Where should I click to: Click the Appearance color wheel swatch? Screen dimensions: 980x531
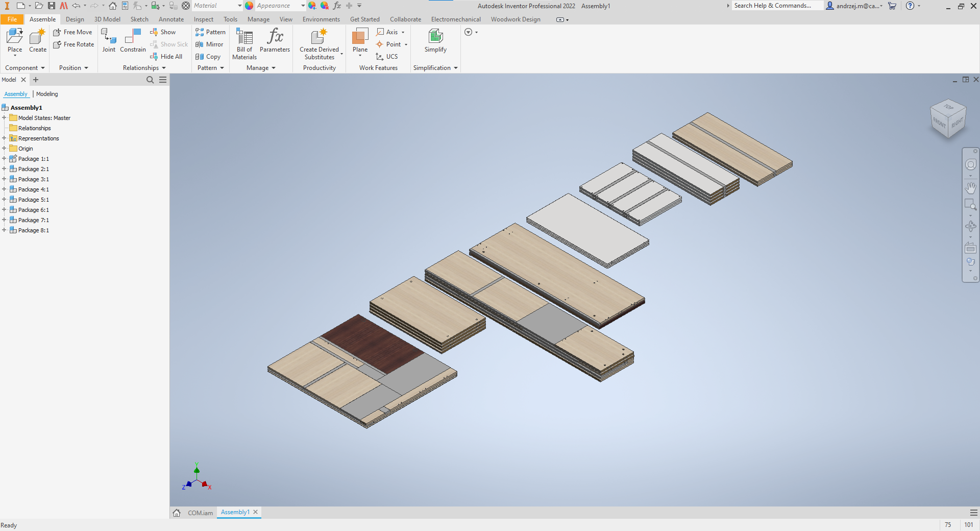(249, 6)
